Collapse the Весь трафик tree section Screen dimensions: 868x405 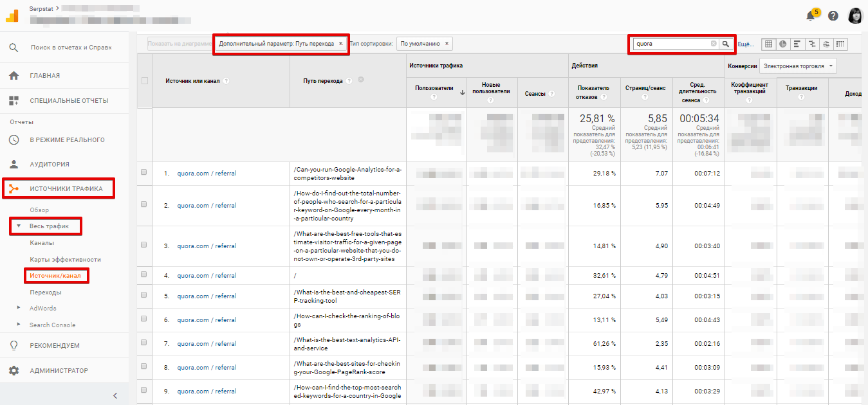pos(19,226)
